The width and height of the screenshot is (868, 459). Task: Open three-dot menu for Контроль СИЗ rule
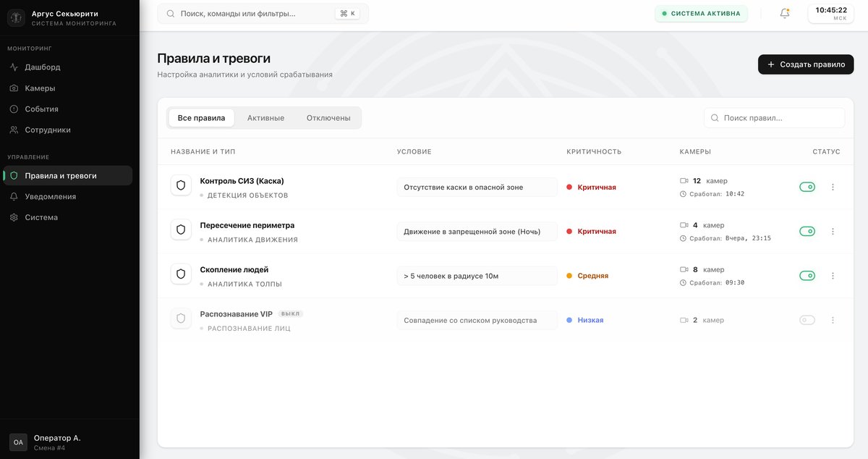click(833, 187)
